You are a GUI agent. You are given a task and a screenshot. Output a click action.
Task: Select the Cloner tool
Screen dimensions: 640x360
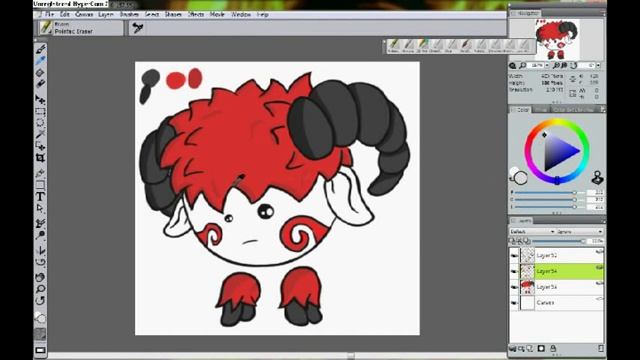pos(40,223)
